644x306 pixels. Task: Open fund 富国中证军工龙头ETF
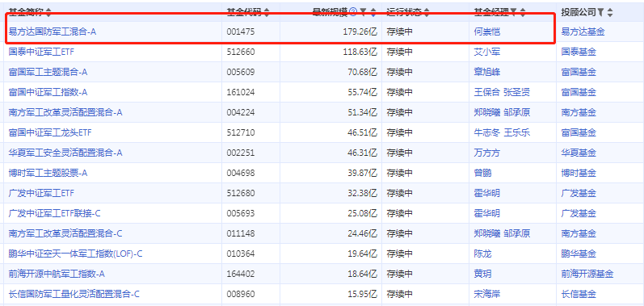50,132
